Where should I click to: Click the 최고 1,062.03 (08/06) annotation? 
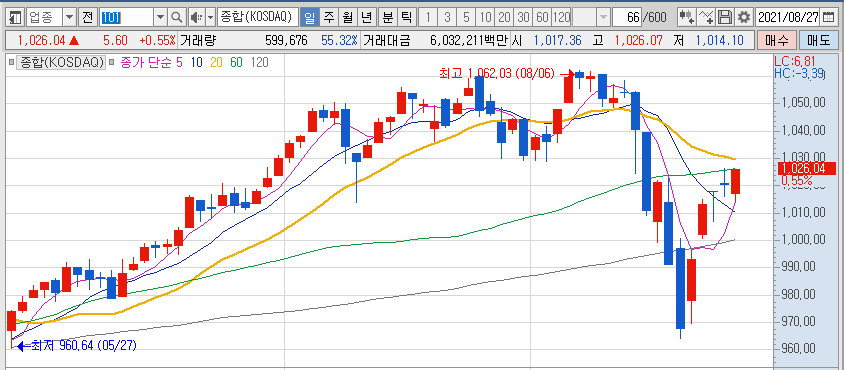tap(497, 74)
